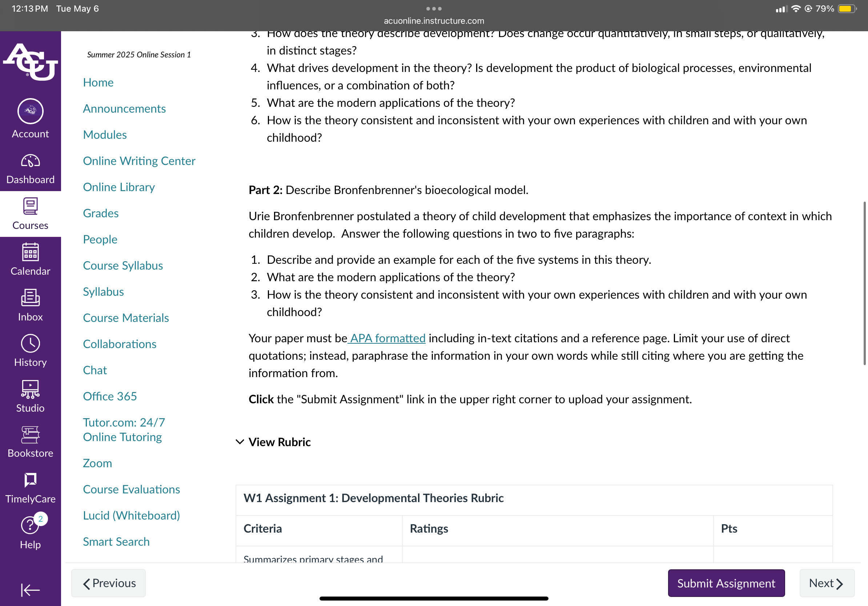Click the ACU logo

click(x=30, y=62)
